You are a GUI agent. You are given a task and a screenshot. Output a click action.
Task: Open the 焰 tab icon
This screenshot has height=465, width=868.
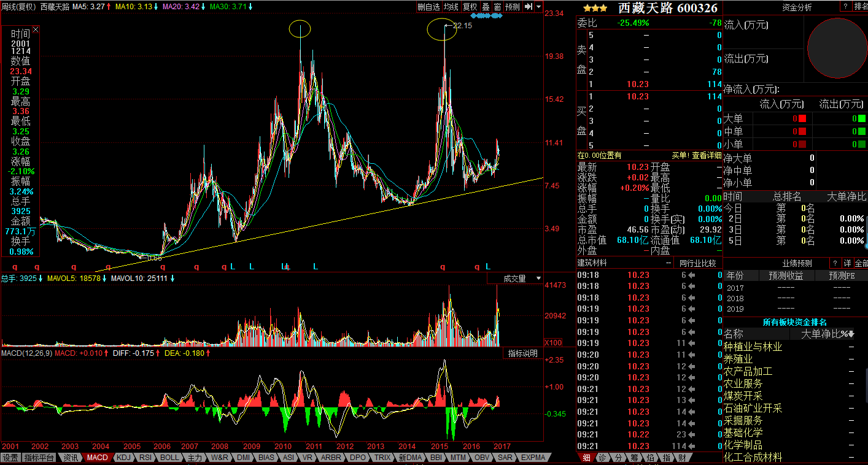click(x=651, y=458)
